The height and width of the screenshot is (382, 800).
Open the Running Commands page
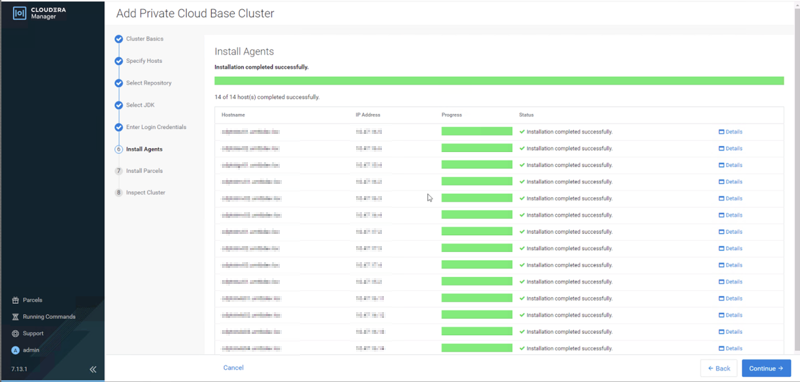tap(43, 317)
